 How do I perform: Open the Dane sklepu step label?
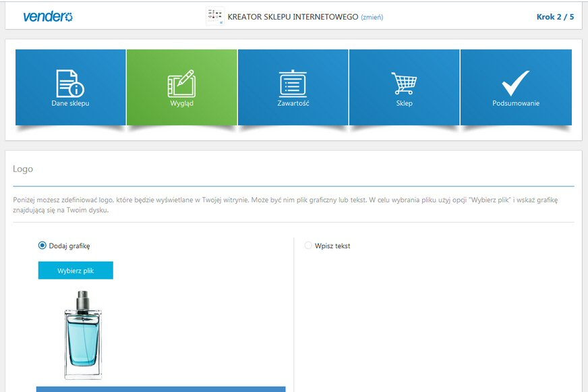tap(70, 103)
